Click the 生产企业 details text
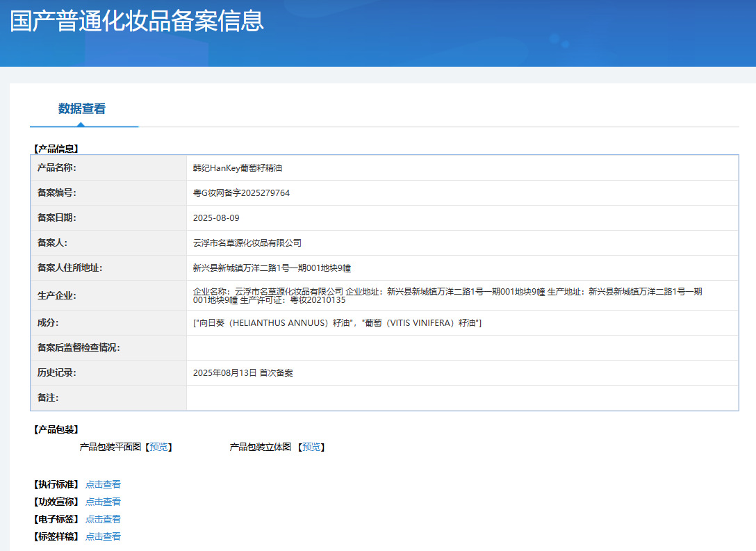Viewport: 756px width, 551px height. (447, 295)
